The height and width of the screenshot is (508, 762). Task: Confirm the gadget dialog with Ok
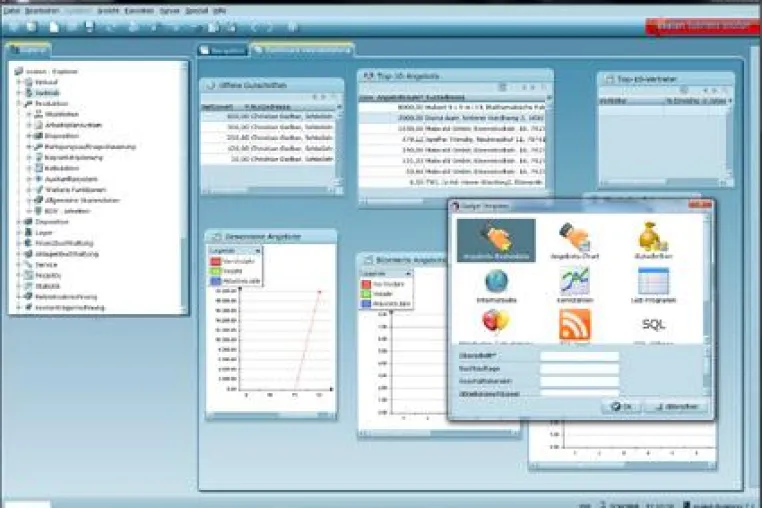(x=622, y=406)
